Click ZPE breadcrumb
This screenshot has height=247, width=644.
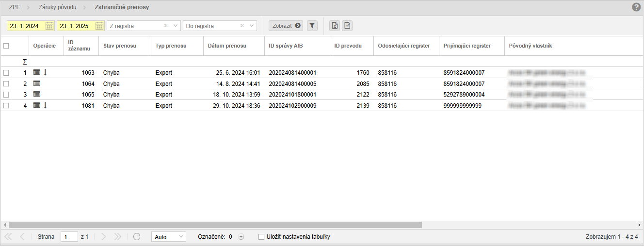(x=15, y=7)
